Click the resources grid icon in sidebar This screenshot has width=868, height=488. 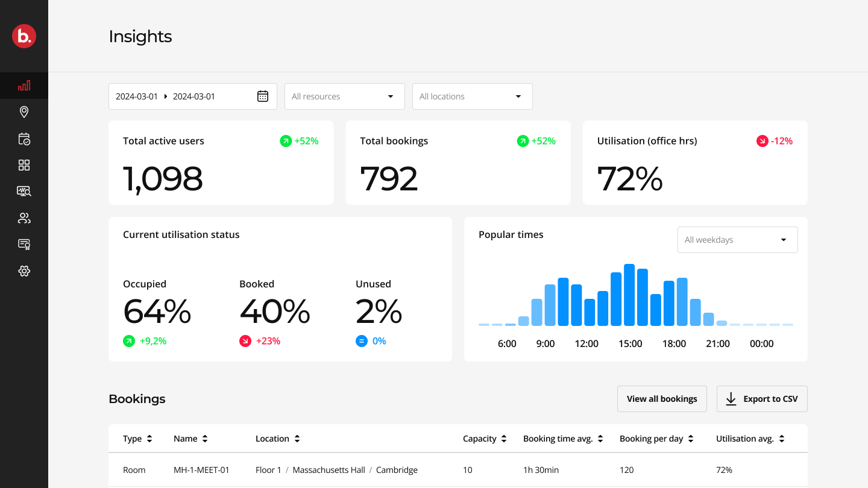pyautogui.click(x=24, y=164)
